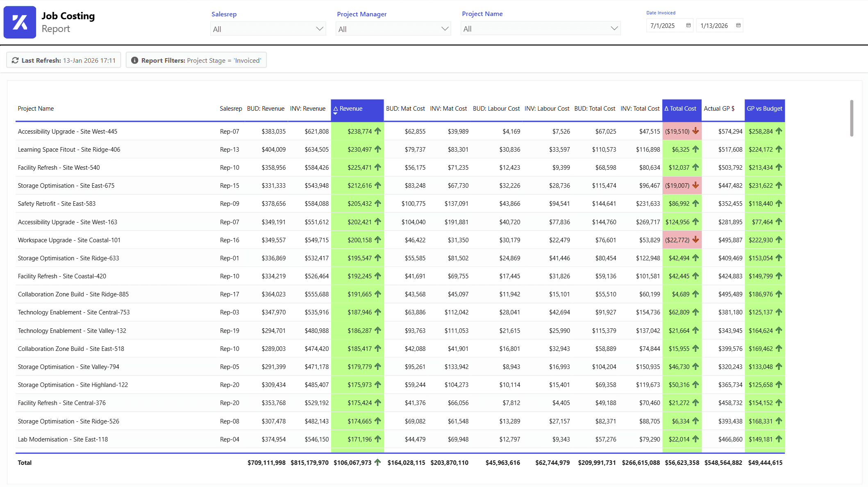
Task: Click the 7/1/2025 start date field
Action: click(663, 25)
